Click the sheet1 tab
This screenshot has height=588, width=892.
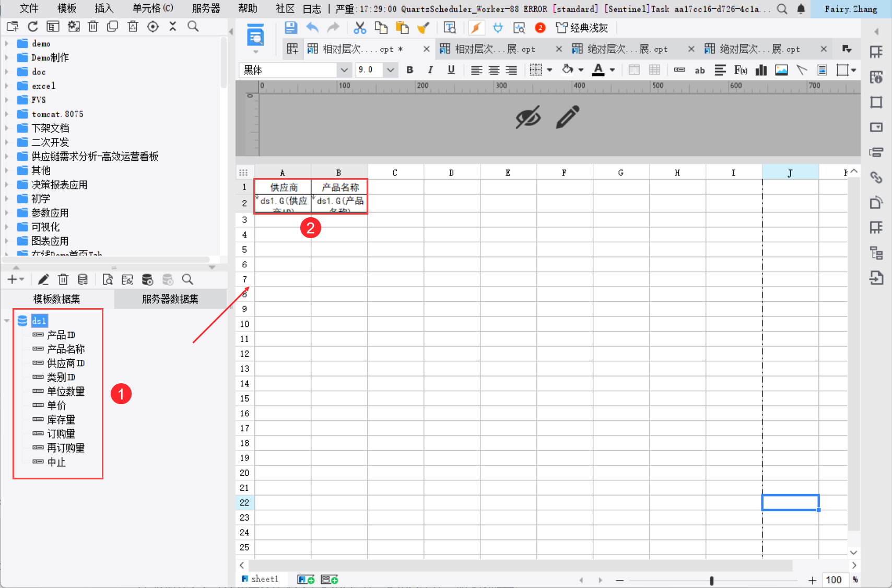[260, 579]
